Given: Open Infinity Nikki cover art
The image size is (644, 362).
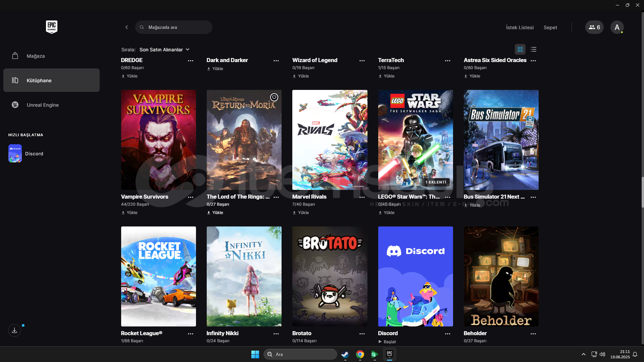Looking at the screenshot, I should pyautogui.click(x=244, y=276).
